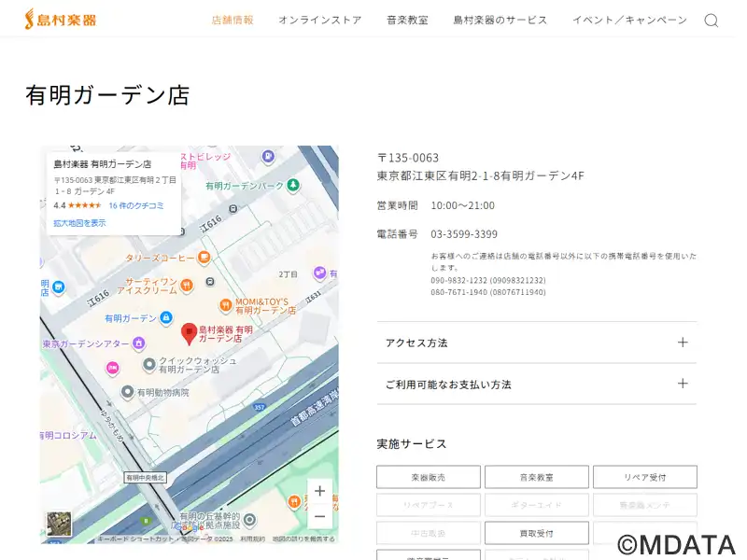This screenshot has height=560, width=747.
Task: Open the 音楽教室 navigation item
Action: click(407, 20)
